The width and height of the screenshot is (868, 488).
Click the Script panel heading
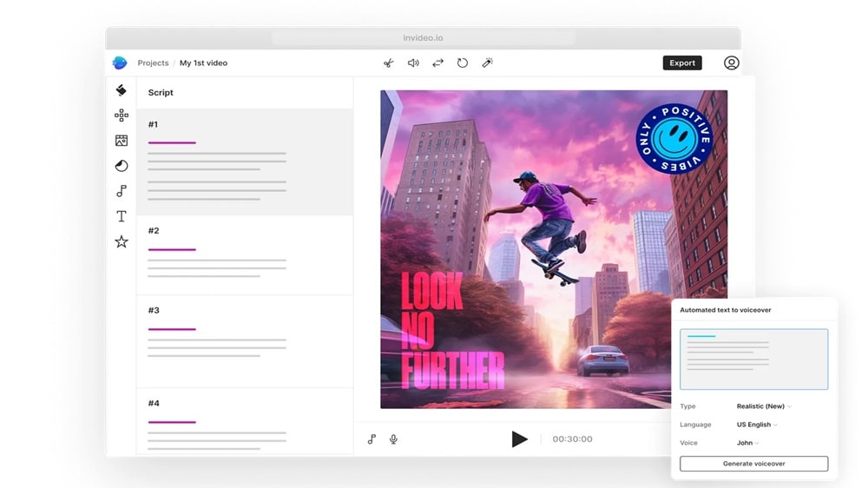point(161,93)
